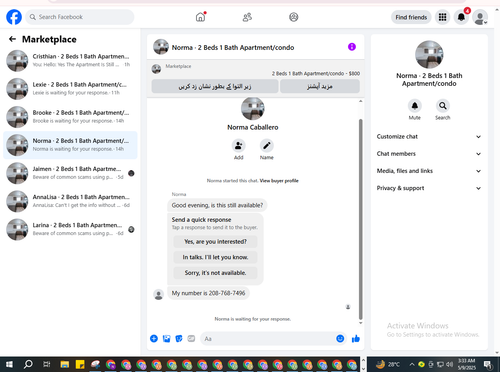
Task: Choose a GIF with the GIF icon
Action: pyautogui.click(x=191, y=339)
